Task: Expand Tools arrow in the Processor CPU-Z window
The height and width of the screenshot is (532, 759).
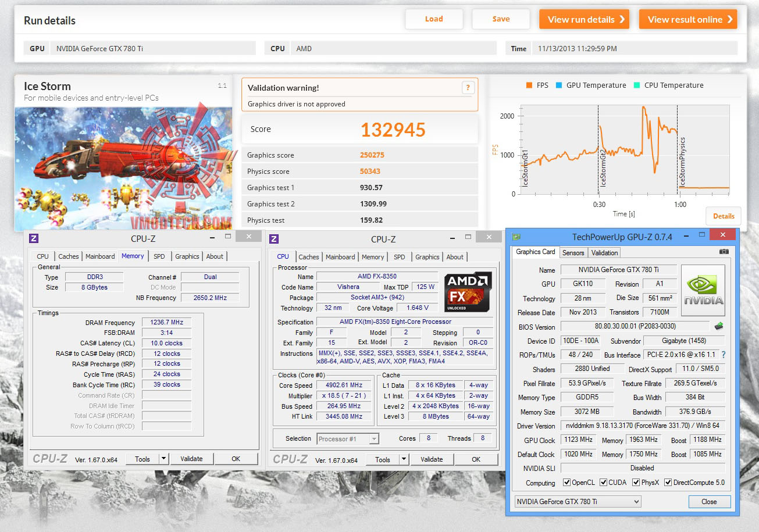Action: pos(404,459)
